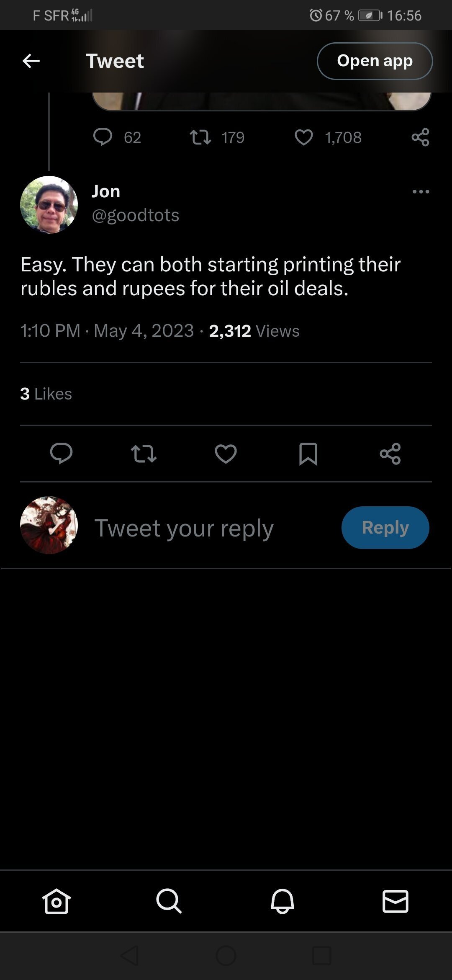
Task: Bookmark Jon's tweet
Action: pos(308,454)
